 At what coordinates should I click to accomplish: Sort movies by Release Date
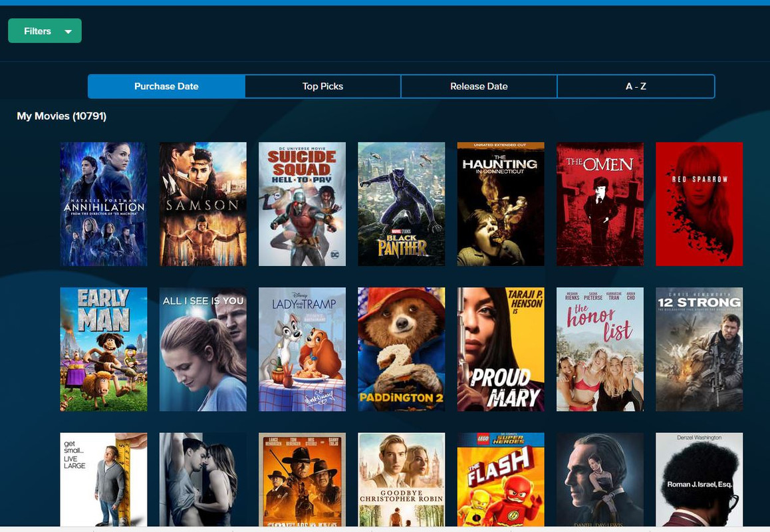pos(479,86)
